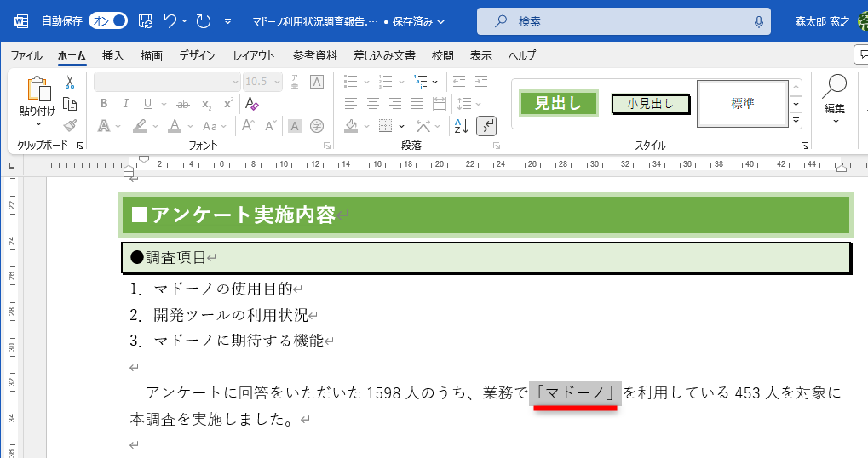Click the Borders grid icon
Viewport: 868px width, 458px height.
click(x=385, y=126)
